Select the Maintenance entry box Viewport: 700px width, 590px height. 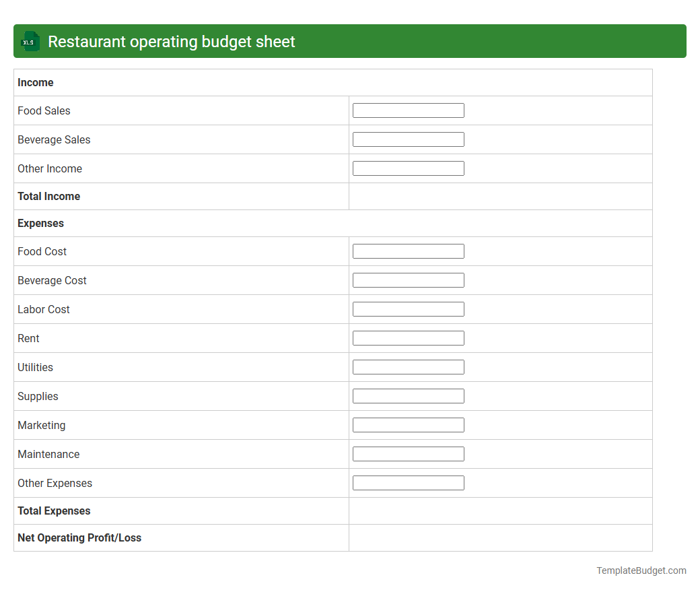point(408,453)
